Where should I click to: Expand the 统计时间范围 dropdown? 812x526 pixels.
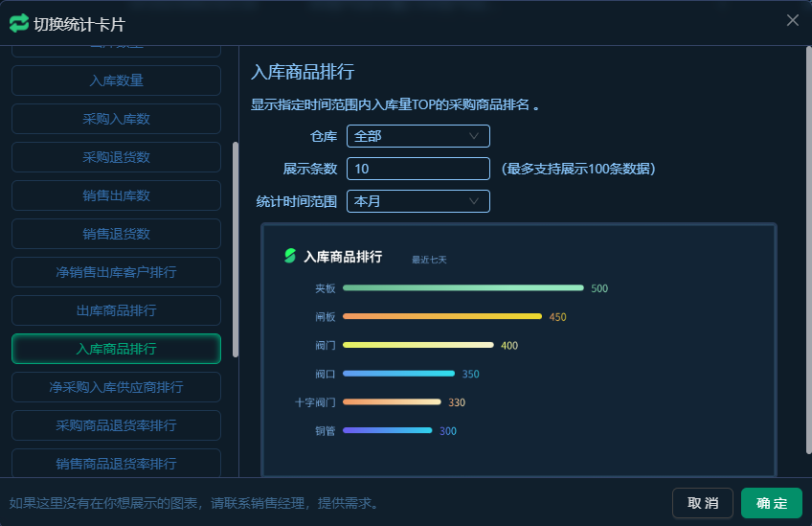[417, 201]
